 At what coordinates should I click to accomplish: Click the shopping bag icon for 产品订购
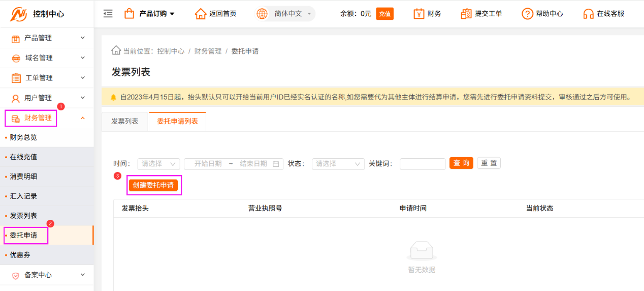coord(130,13)
